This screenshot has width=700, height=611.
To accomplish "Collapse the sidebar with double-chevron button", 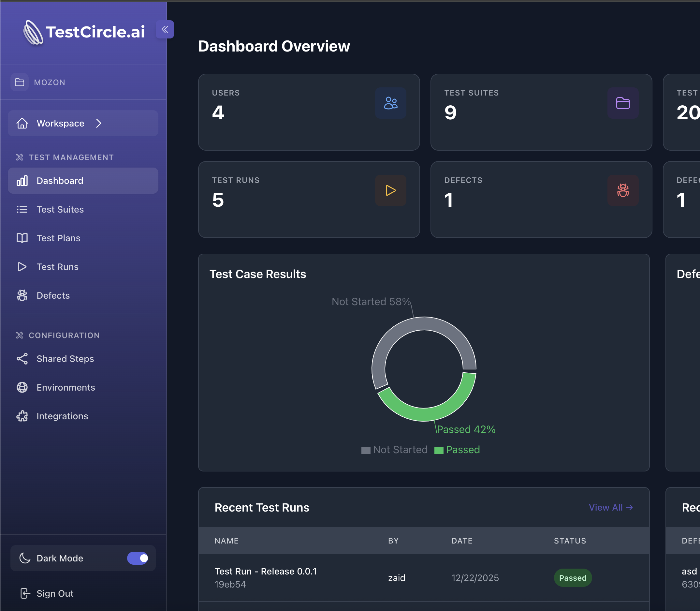I will click(x=165, y=29).
